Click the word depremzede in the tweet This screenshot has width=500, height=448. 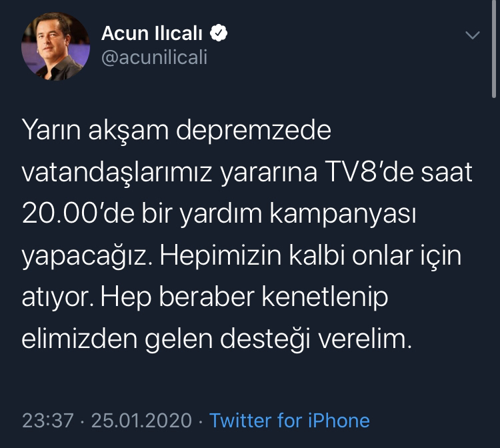pyautogui.click(x=254, y=131)
